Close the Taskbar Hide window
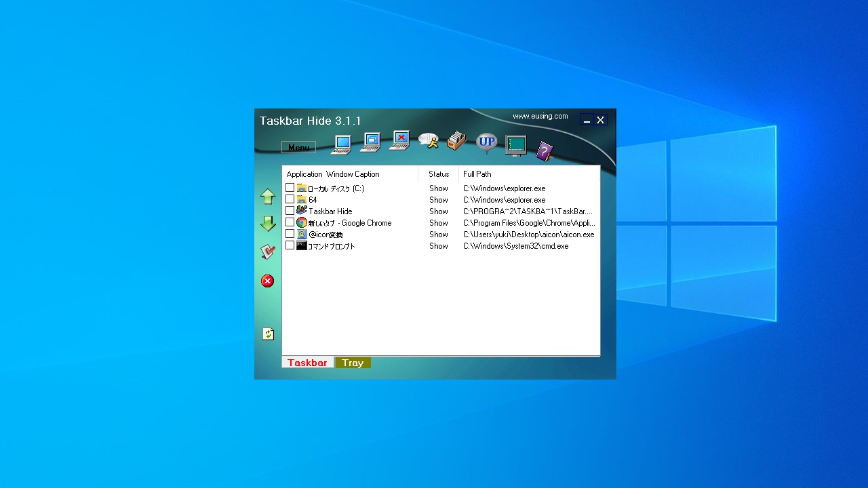This screenshot has width=868, height=488. point(600,120)
